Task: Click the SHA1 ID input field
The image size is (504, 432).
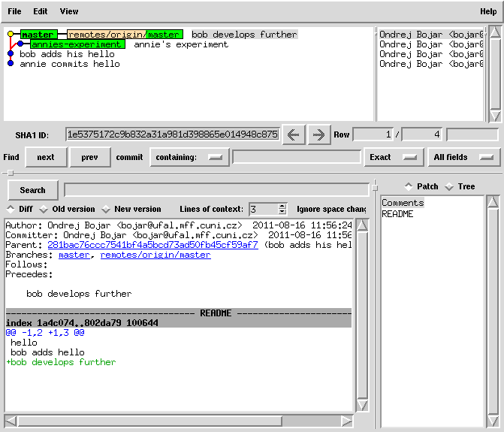Action: click(x=172, y=134)
